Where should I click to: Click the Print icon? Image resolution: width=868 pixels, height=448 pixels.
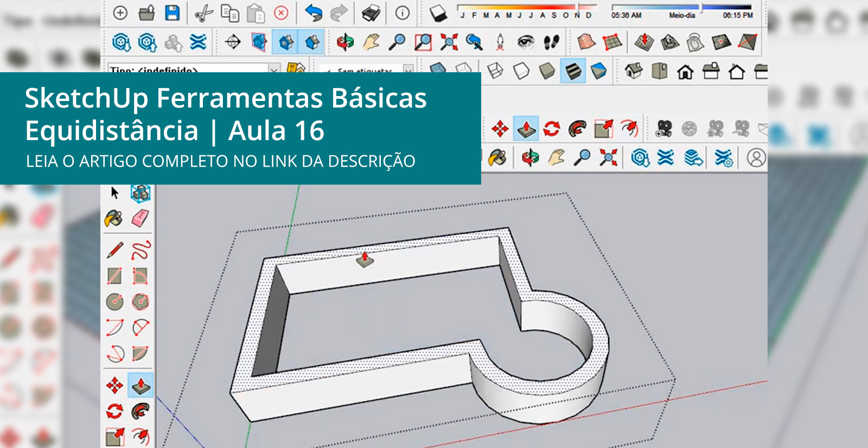[371, 13]
